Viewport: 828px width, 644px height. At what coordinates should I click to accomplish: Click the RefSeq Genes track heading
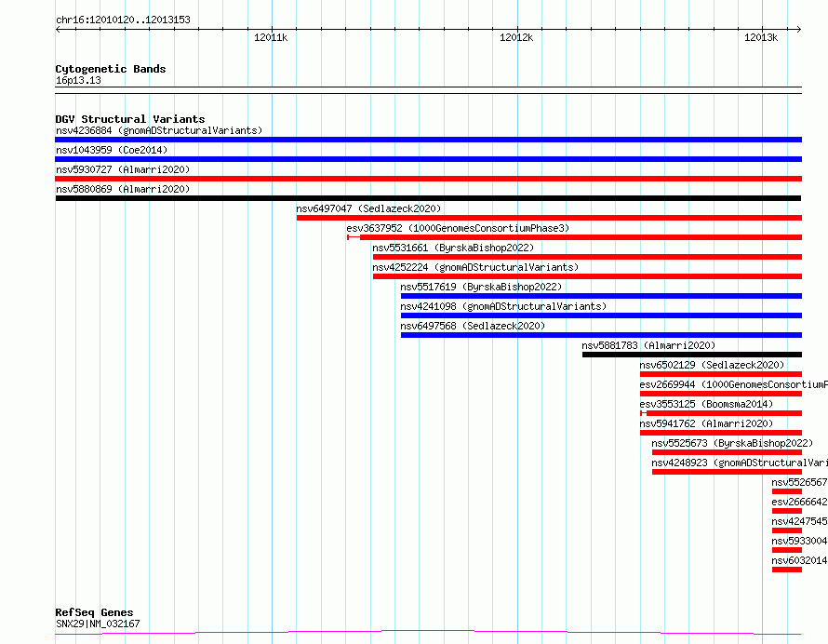(94, 612)
